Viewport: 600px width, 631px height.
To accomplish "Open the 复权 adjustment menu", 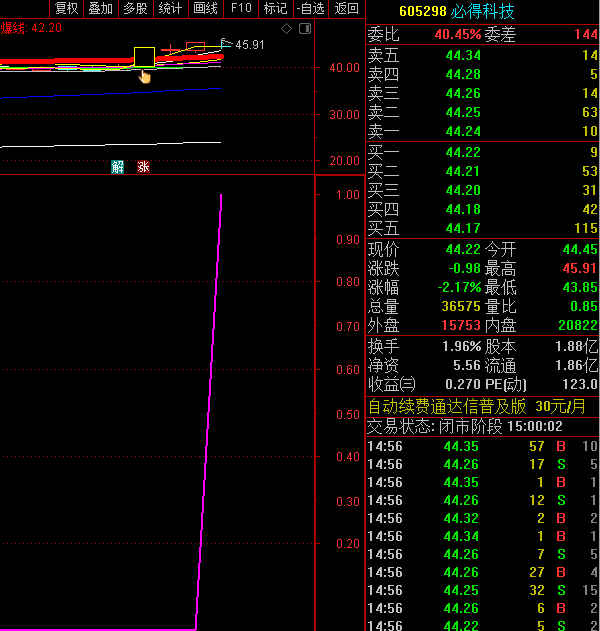I will point(66,9).
